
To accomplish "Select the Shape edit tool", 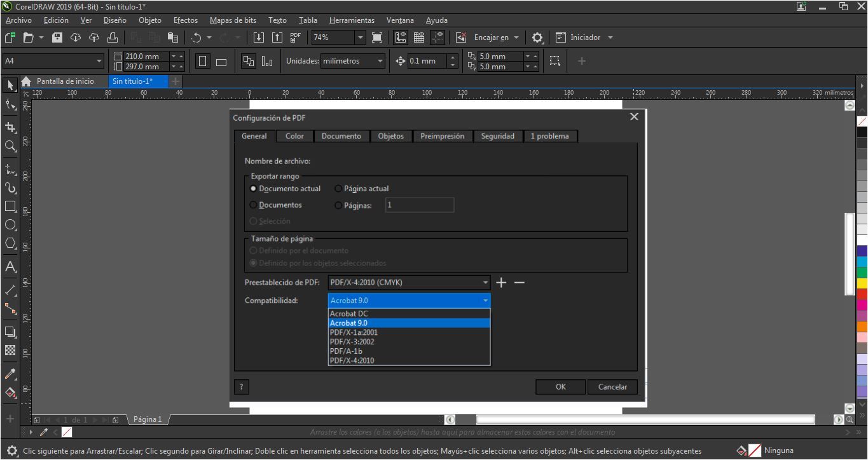I will (x=10, y=104).
